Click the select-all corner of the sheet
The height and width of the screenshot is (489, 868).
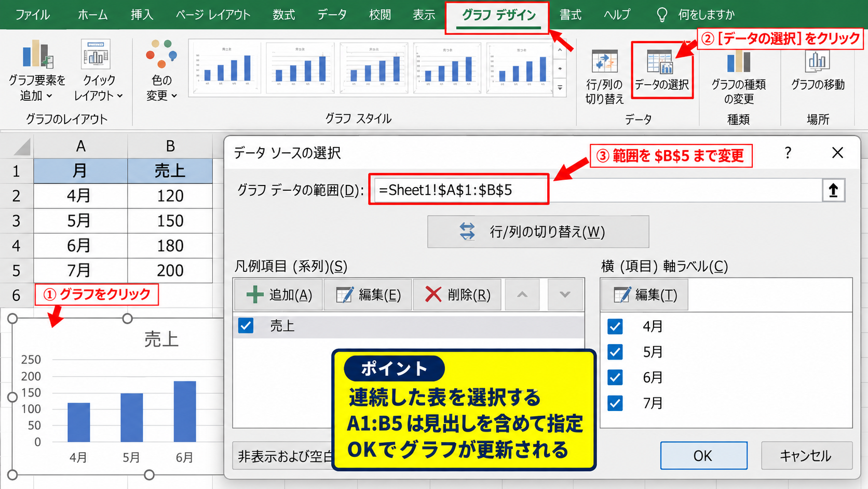[x=17, y=146]
